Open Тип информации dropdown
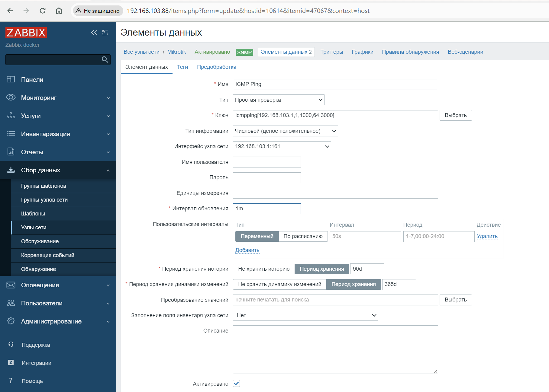 (x=285, y=131)
